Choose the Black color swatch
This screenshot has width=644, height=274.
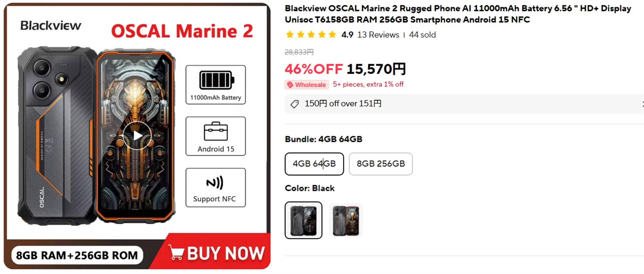pyautogui.click(x=303, y=220)
